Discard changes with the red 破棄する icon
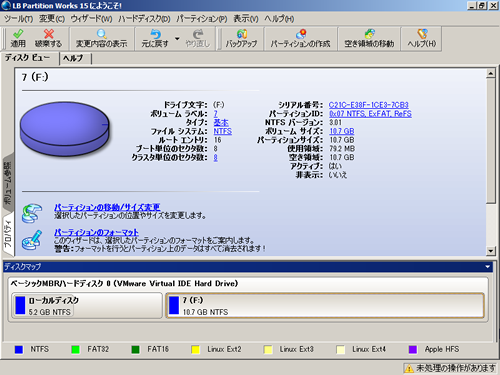The width and height of the screenshot is (500, 375). click(49, 39)
